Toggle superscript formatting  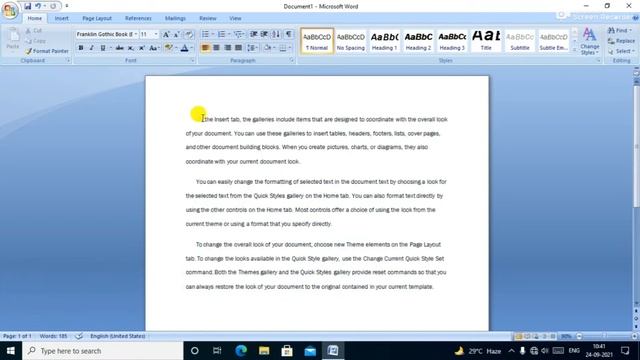(142, 48)
